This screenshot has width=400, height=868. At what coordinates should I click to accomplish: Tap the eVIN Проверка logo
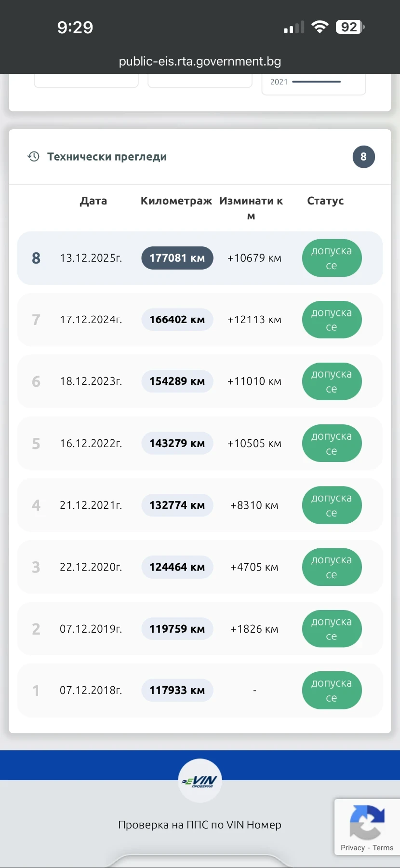point(200,781)
